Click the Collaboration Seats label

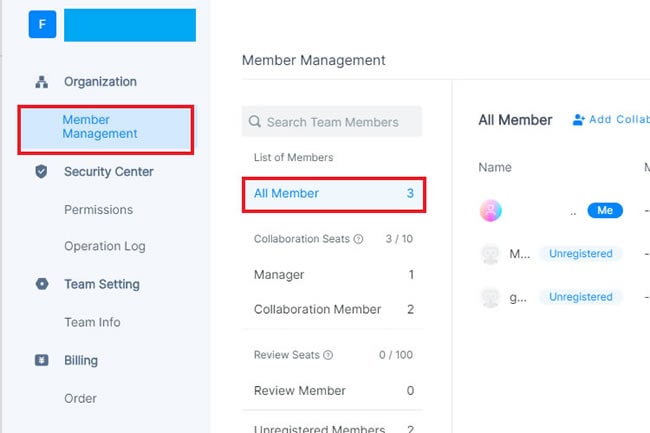302,239
